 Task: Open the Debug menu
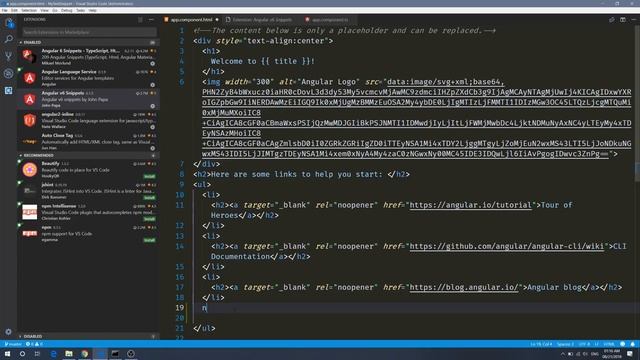pyautogui.click(x=67, y=10)
